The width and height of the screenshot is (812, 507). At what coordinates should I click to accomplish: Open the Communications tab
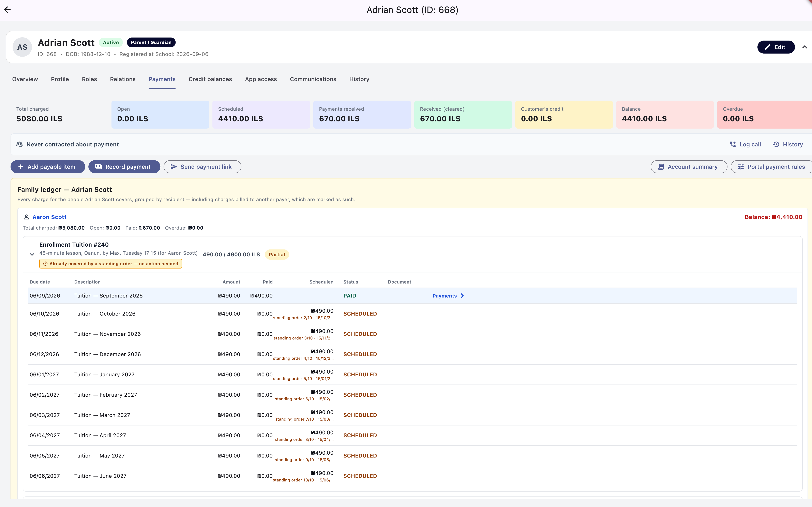(313, 79)
